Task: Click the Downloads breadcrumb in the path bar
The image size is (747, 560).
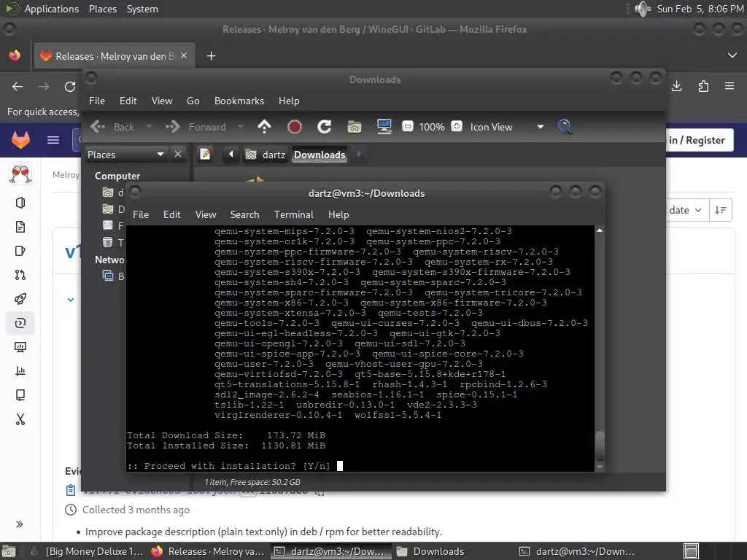Action: [320, 155]
